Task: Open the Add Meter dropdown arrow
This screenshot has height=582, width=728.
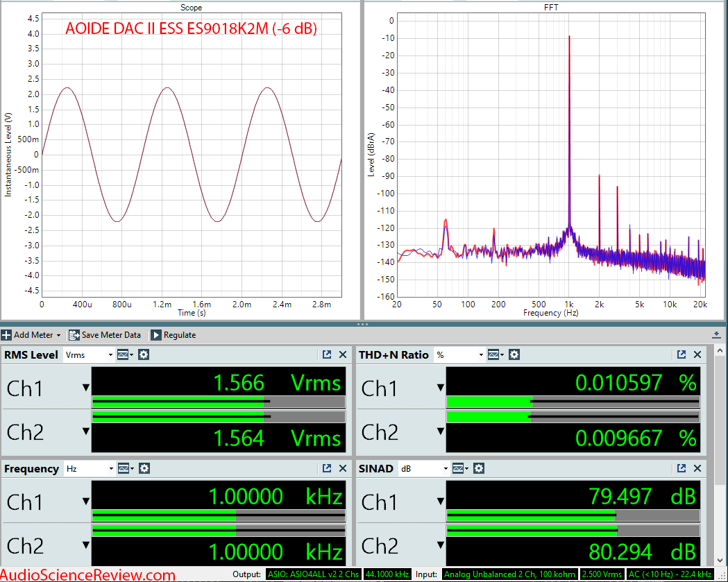Action: pos(58,335)
